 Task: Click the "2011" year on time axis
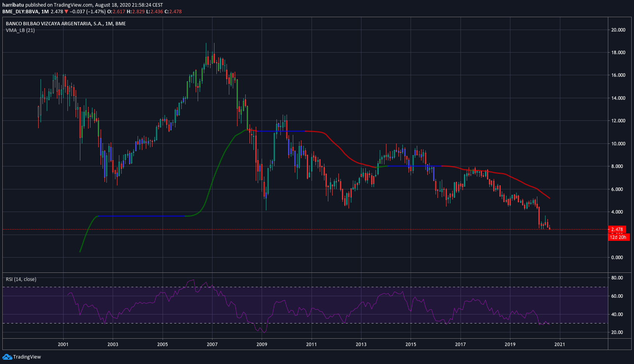click(x=312, y=345)
